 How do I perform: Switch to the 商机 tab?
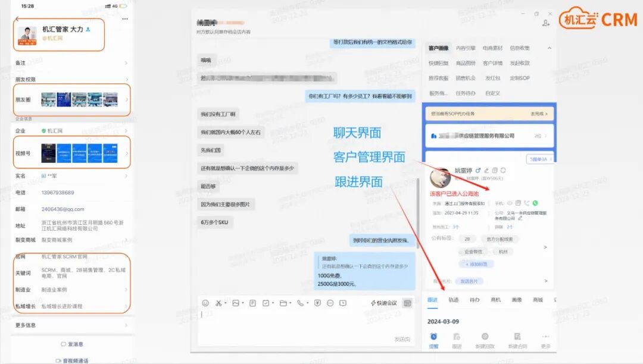point(495,299)
